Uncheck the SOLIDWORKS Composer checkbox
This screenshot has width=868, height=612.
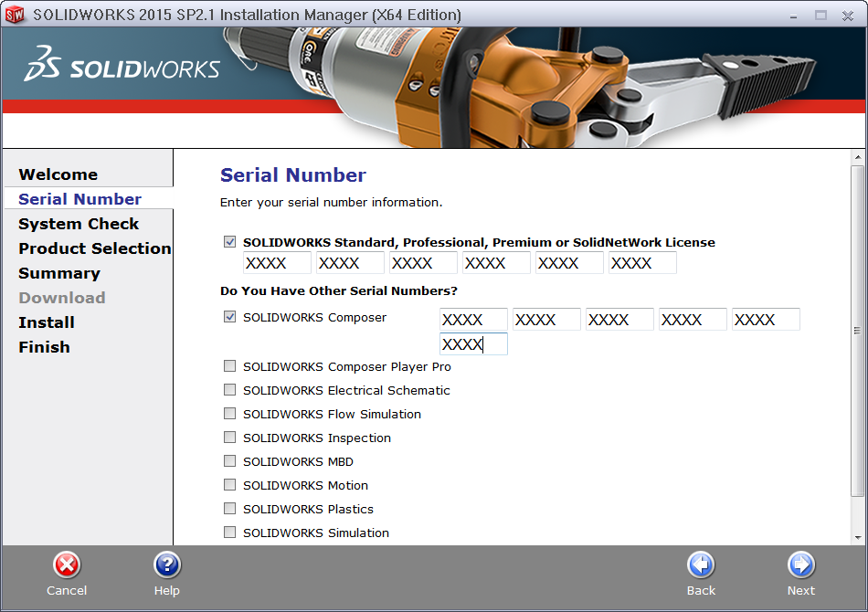click(229, 317)
